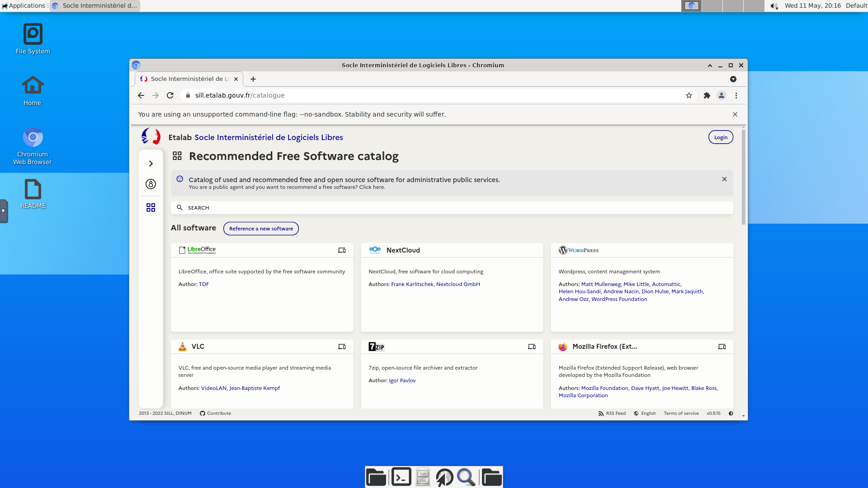Click the sidebar collapse arrow expander
The width and height of the screenshot is (868, 488).
pyautogui.click(x=151, y=163)
